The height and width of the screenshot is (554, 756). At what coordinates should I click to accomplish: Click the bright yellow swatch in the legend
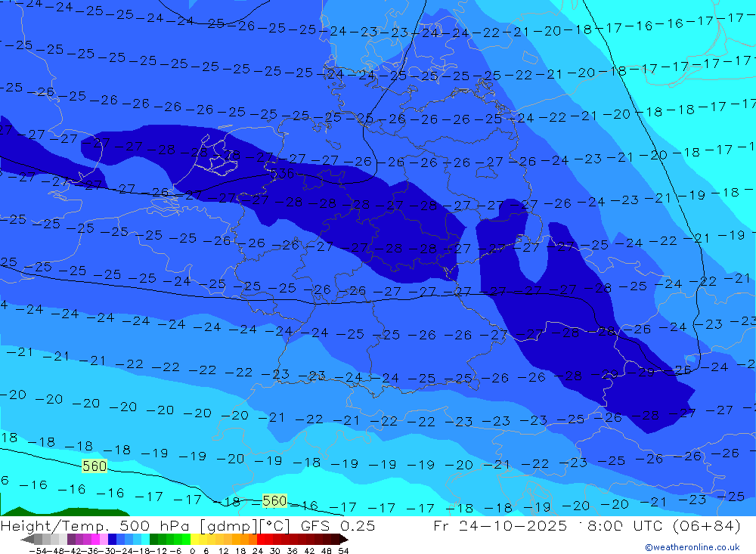coord(195,539)
